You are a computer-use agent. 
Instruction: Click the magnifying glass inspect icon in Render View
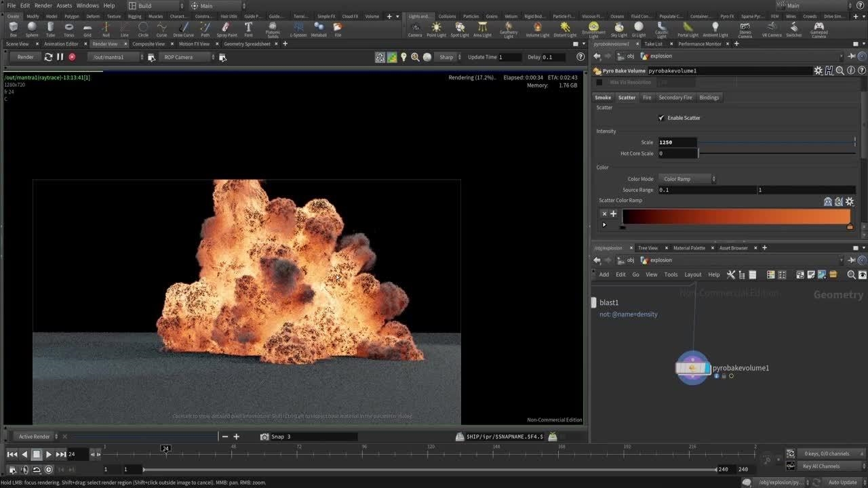414,57
